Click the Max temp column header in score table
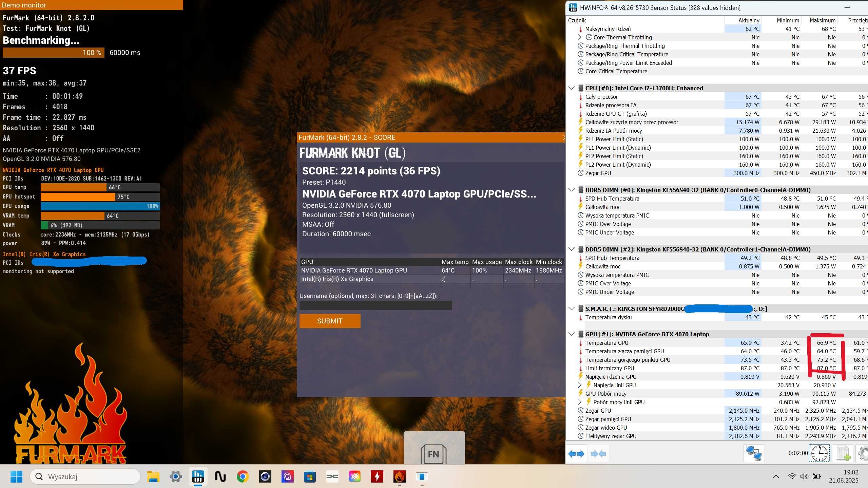Image resolution: width=868 pixels, height=488 pixels. click(455, 262)
